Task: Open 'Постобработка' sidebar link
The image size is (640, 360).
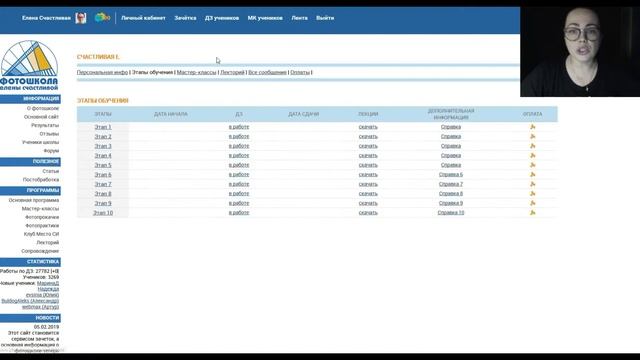Action: [x=41, y=180]
